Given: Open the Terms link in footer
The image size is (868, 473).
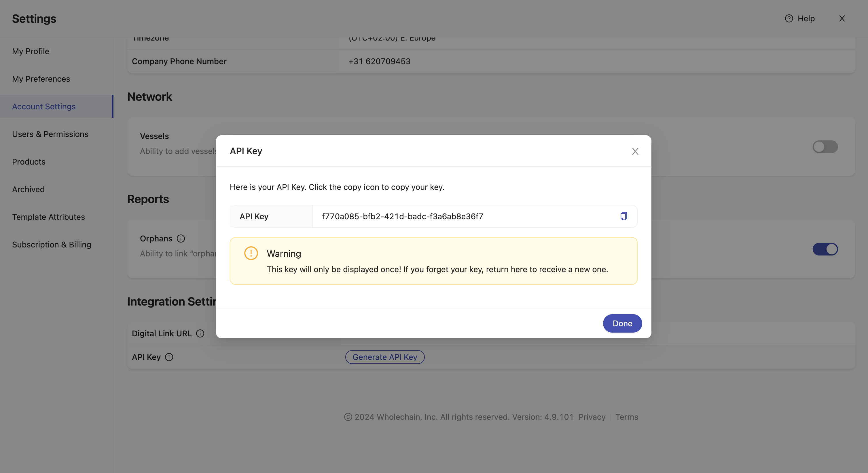Looking at the screenshot, I should [626, 417].
